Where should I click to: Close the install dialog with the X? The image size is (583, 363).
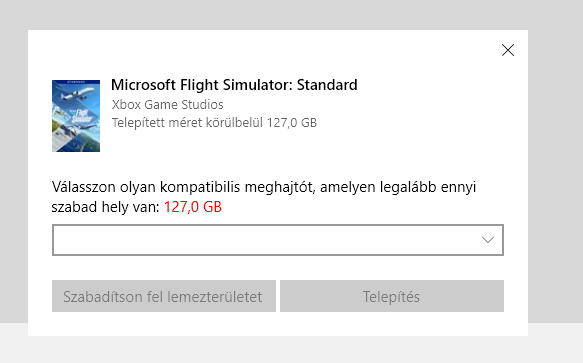(508, 50)
